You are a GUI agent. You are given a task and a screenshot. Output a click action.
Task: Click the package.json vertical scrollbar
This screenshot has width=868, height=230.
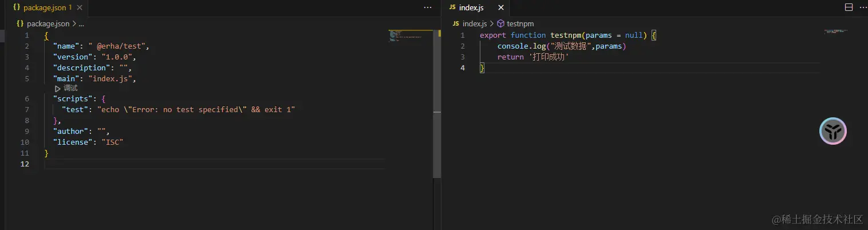point(437,103)
